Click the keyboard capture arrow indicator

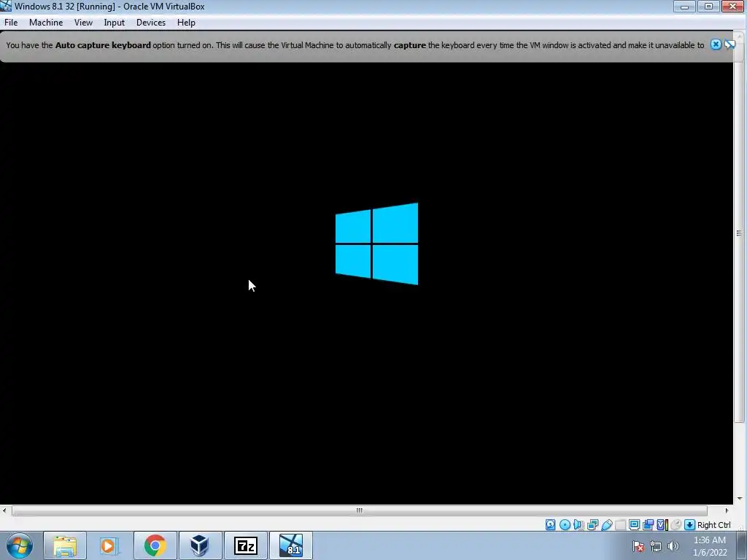coord(689,525)
